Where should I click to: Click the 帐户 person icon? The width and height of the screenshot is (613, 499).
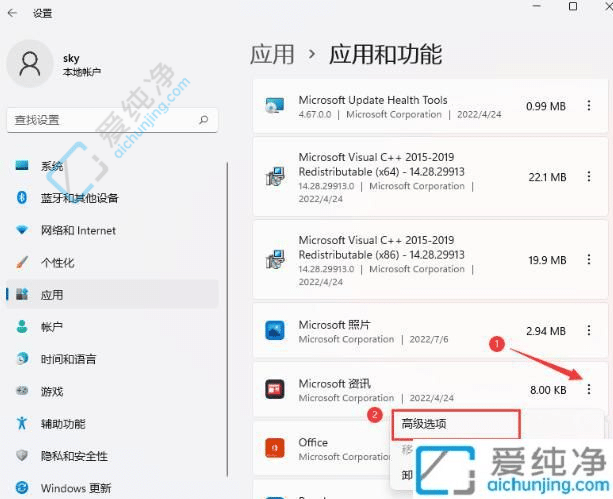point(22,326)
